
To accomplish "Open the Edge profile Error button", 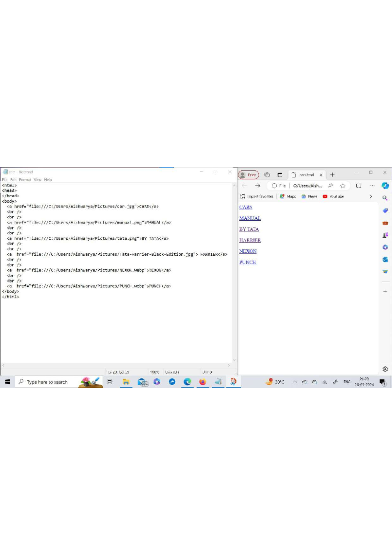I will tap(249, 175).
